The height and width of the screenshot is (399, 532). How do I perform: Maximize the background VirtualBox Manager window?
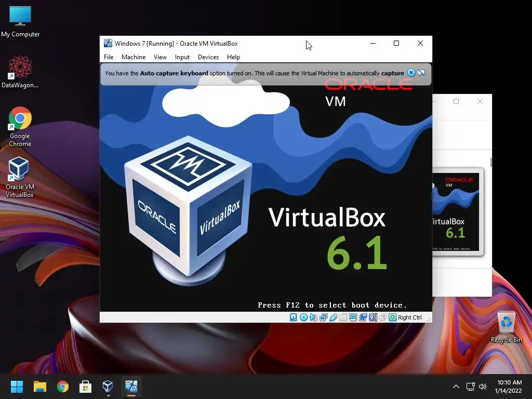(x=456, y=101)
